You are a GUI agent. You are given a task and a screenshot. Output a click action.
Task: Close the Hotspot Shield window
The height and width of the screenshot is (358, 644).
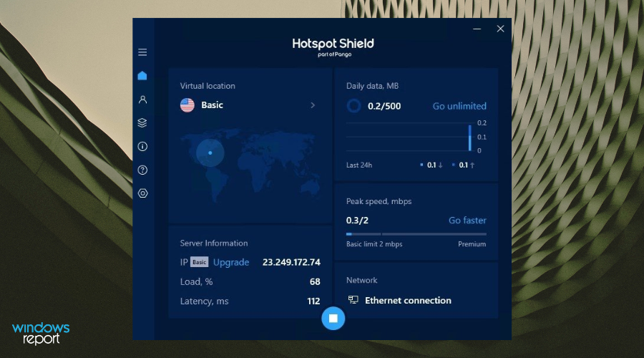pos(500,29)
